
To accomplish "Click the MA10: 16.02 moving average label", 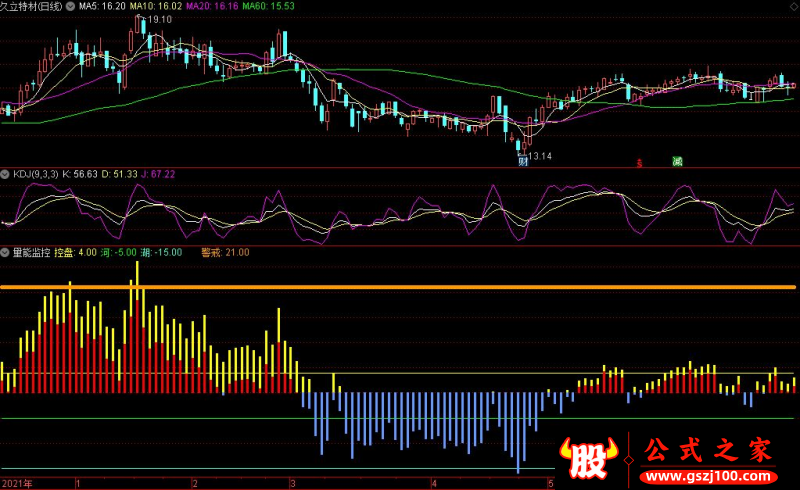I will 156,7.
